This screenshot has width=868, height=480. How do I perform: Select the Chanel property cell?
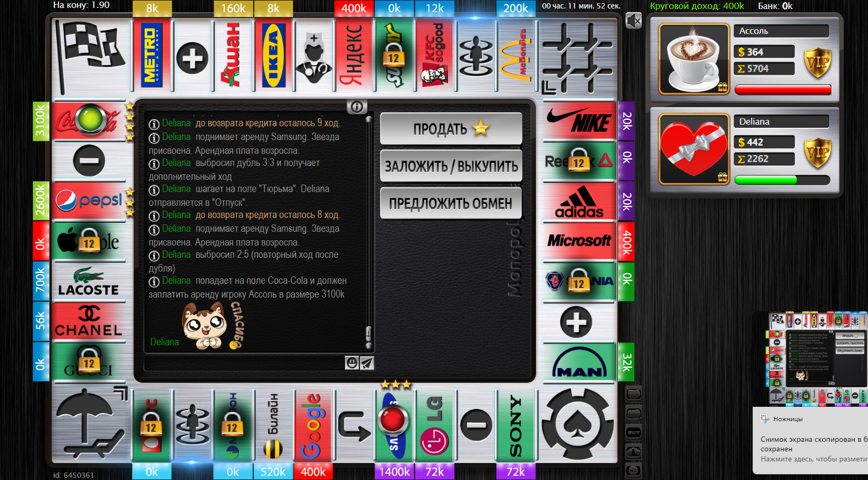90,322
